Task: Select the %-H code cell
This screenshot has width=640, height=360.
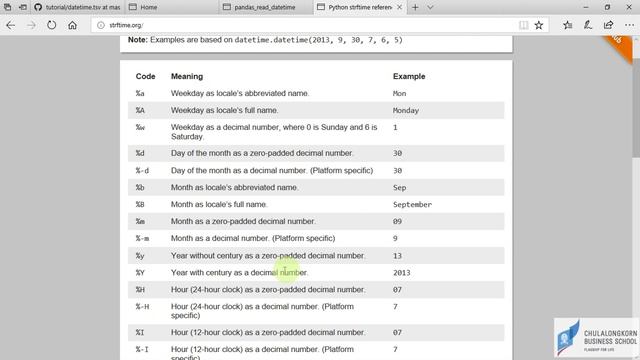Action: 142,307
